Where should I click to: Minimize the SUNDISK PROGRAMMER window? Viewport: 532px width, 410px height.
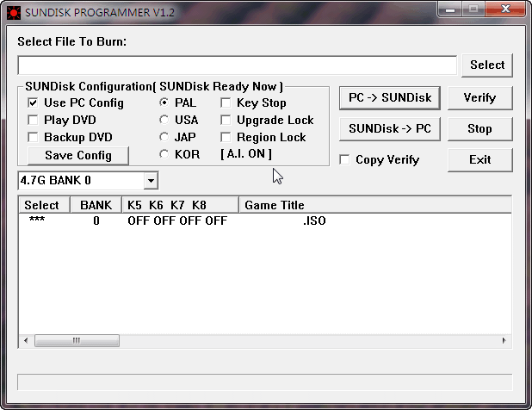pyautogui.click(x=450, y=9)
